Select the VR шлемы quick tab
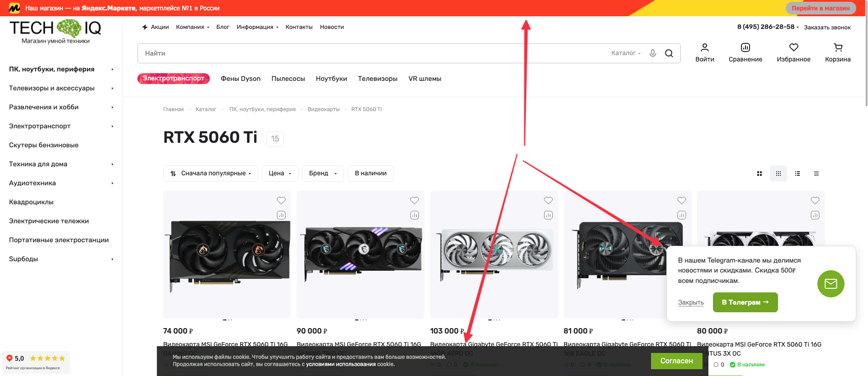Image resolution: width=868 pixels, height=376 pixels. tap(425, 79)
